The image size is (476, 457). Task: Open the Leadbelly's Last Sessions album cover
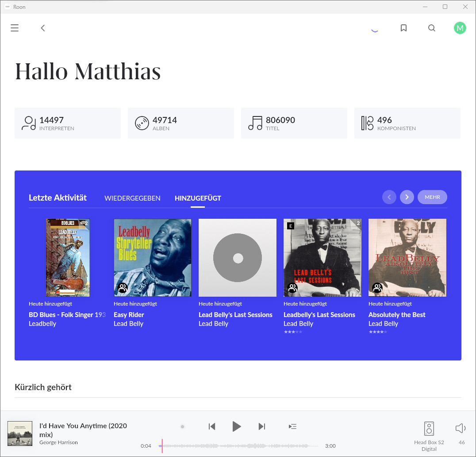(322, 258)
